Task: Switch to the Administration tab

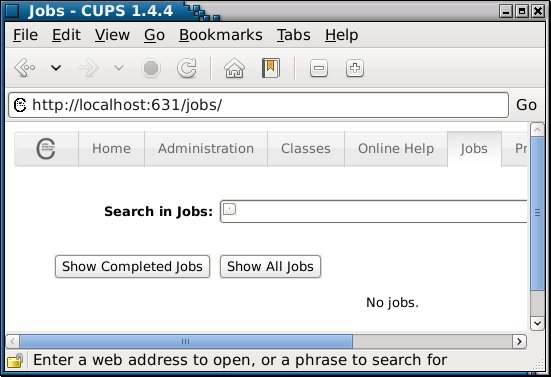Action: click(x=206, y=149)
